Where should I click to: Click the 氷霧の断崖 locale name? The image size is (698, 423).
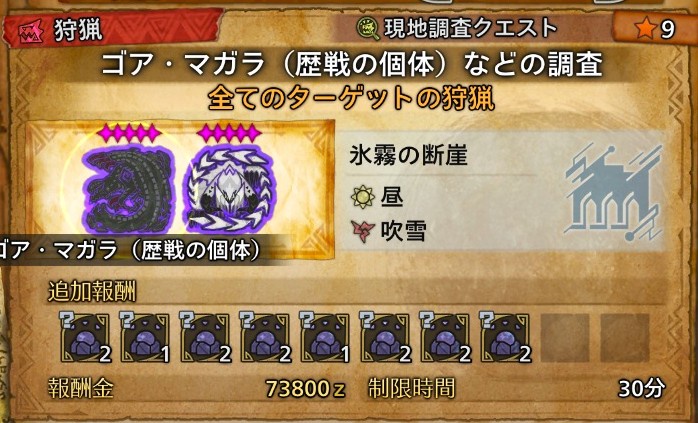[408, 156]
